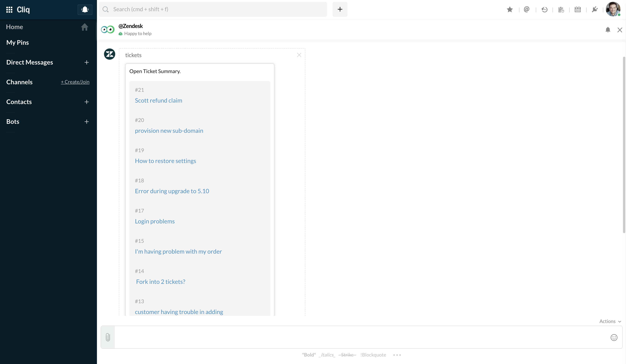The height and width of the screenshot is (364, 626).
Task: Open the app grid launcher icon
Action: point(9,10)
